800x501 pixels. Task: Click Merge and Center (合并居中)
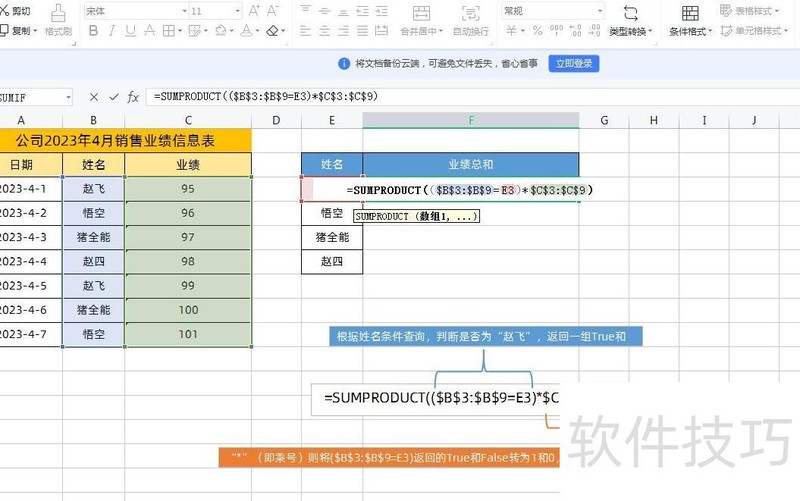421,20
